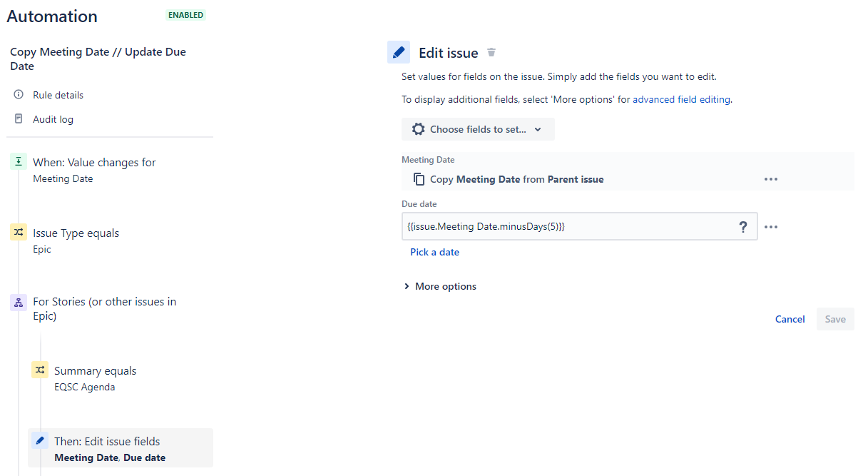Select the Issue Type equals condition icon
This screenshot has width=868, height=476.
point(19,233)
